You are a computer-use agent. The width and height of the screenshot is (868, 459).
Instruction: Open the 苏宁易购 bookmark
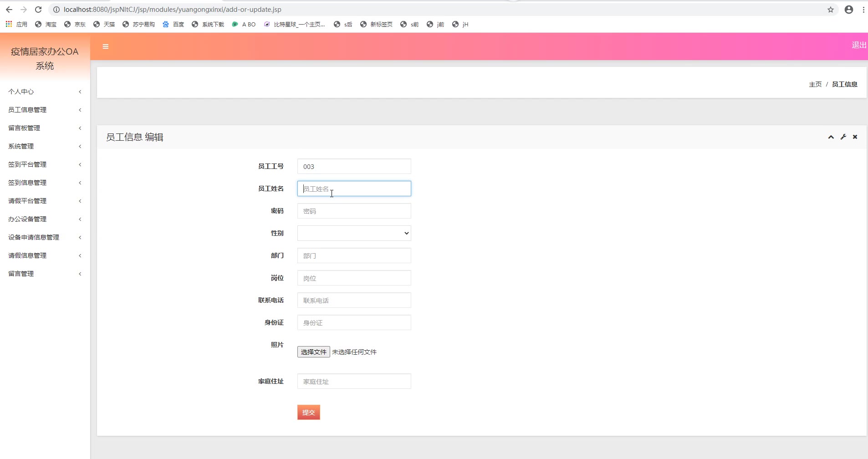coord(138,24)
